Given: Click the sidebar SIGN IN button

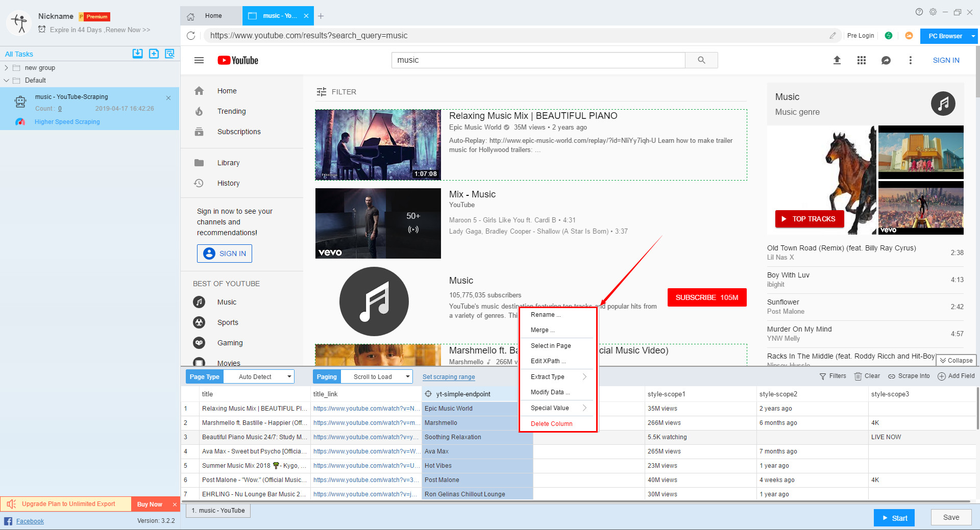Looking at the screenshot, I should click(x=225, y=254).
